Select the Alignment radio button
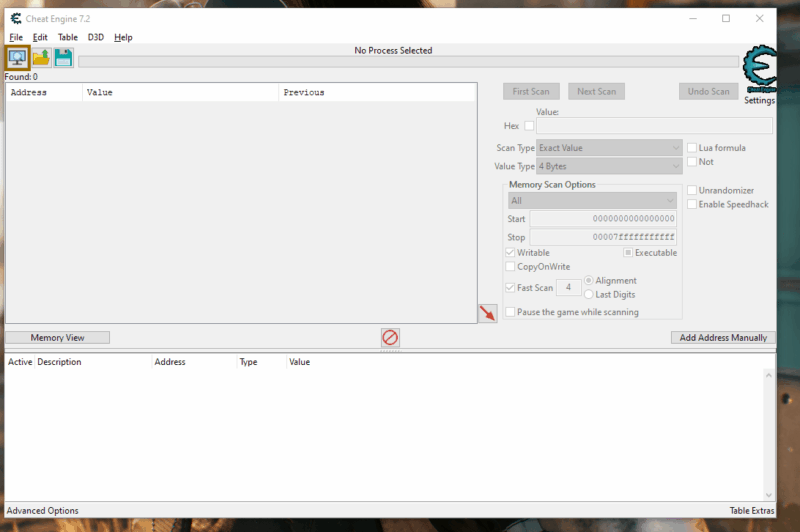The image size is (800, 532). click(x=589, y=281)
